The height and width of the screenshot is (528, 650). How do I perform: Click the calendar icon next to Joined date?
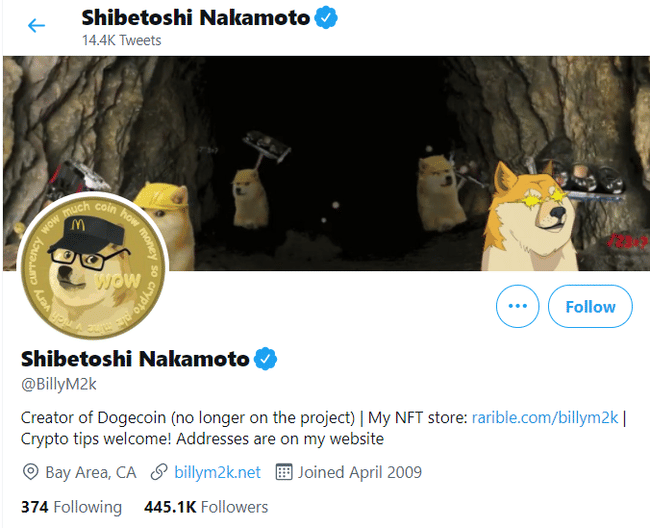(x=283, y=472)
